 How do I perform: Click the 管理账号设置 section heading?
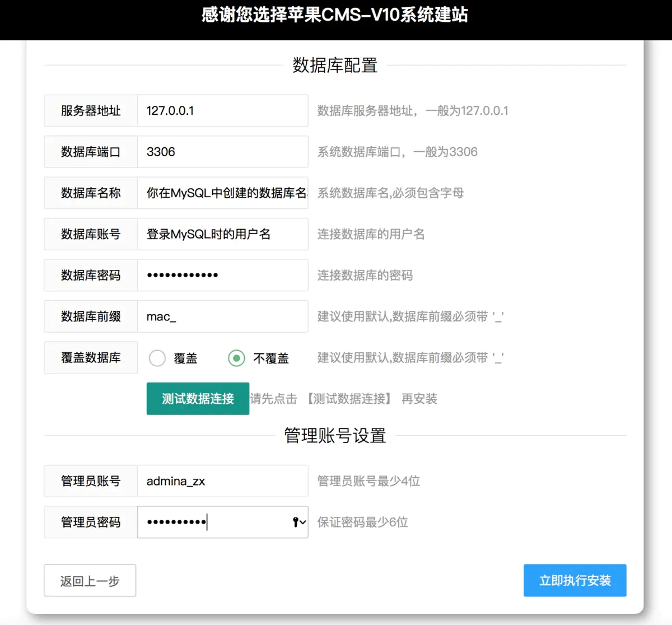pos(335,435)
